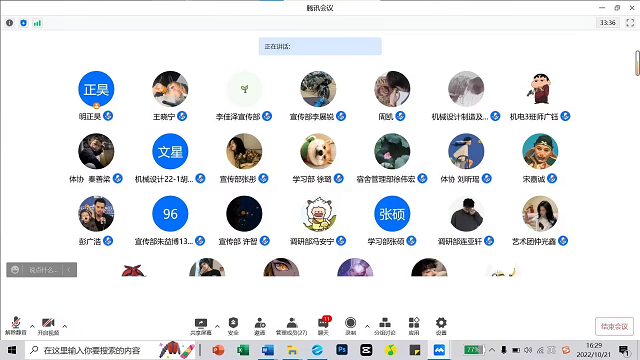Open the Invite participants icon
The width and height of the screenshot is (640, 360).
pos(260,326)
